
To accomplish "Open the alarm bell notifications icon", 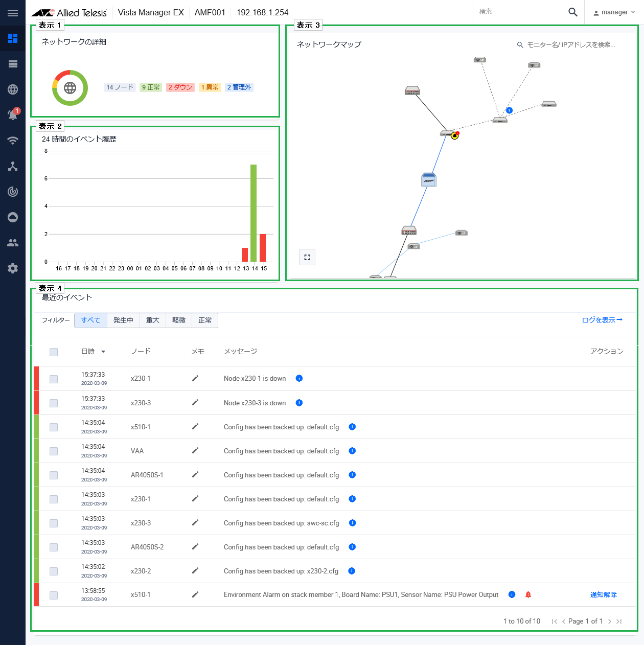I will pos(13,114).
